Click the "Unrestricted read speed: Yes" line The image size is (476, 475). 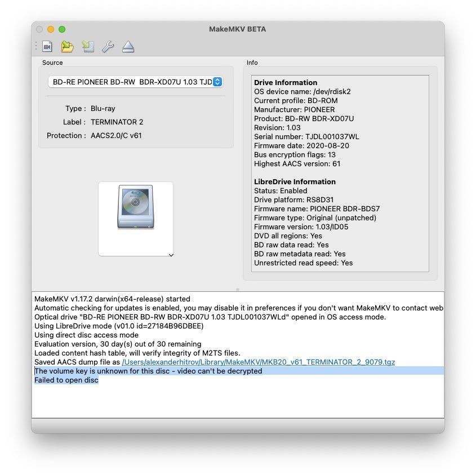303,263
